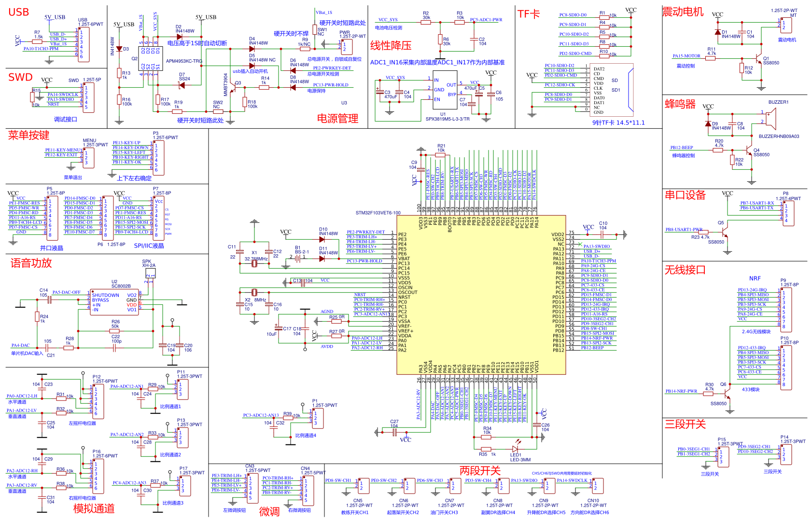Select the PA13-SWDIO net label at MCU
Viewport: 812px width, 522px height.
tap(597, 247)
